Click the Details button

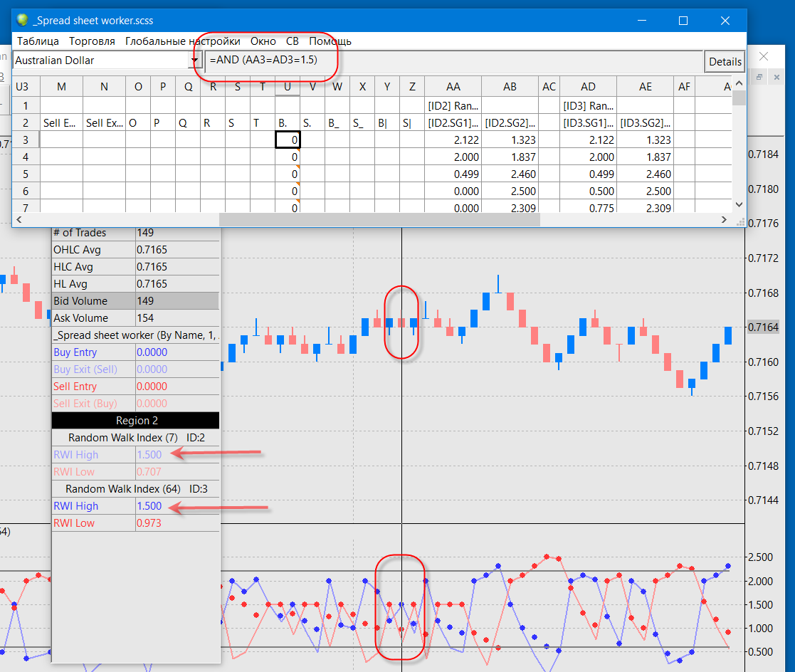click(725, 61)
